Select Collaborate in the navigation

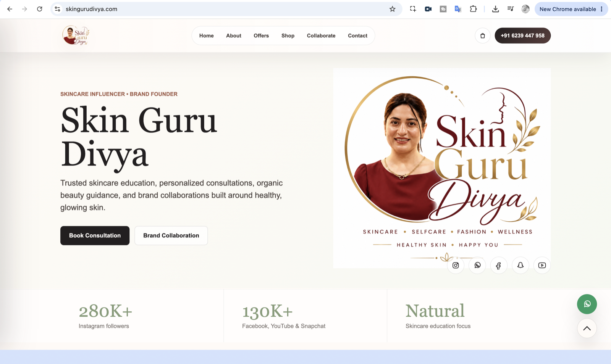321,35
